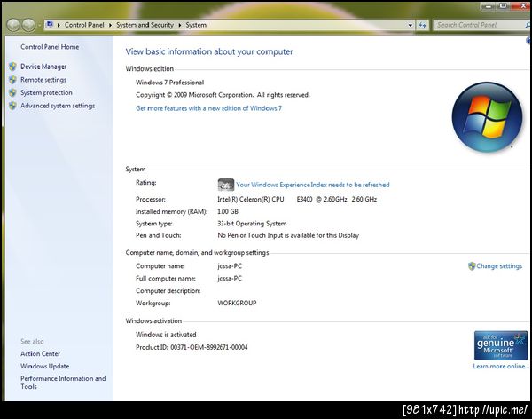
Task: Click the installed memory value 1.00 GB
Action: coord(228,211)
